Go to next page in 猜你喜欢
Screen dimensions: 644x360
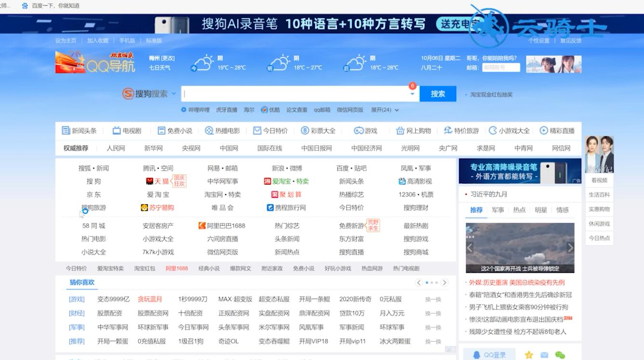(x=444, y=282)
